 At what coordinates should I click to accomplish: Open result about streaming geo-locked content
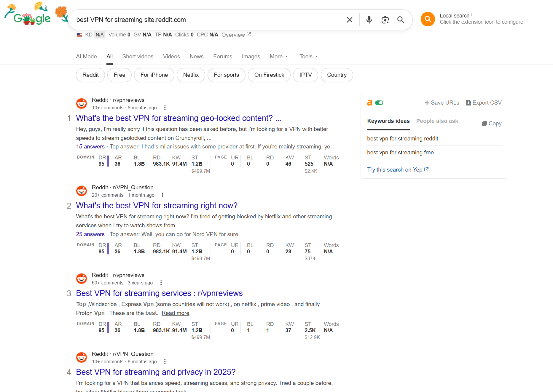click(x=179, y=118)
